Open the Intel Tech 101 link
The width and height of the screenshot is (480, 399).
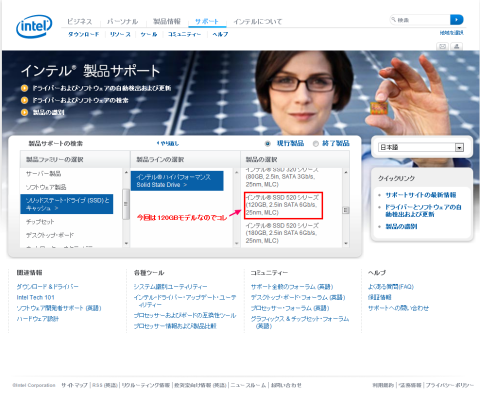coord(35,297)
